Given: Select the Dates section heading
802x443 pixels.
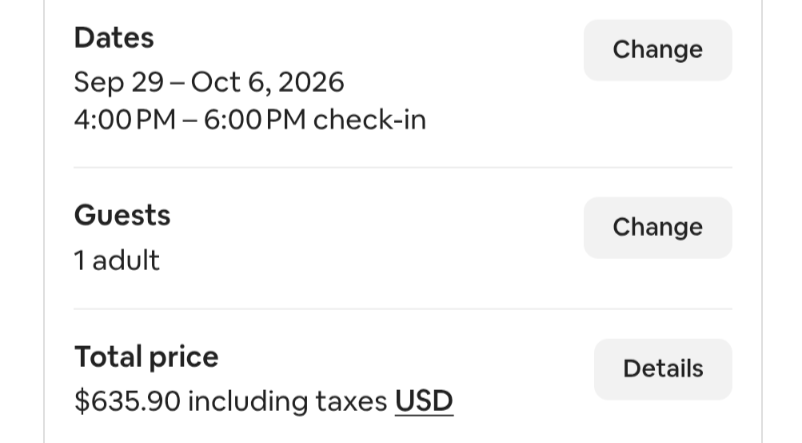Looking at the screenshot, I should click(x=114, y=38).
